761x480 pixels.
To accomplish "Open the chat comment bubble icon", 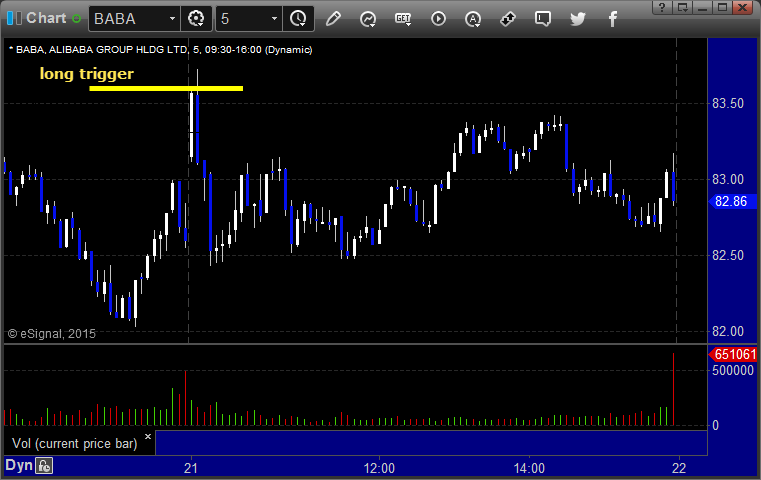I will click(543, 19).
